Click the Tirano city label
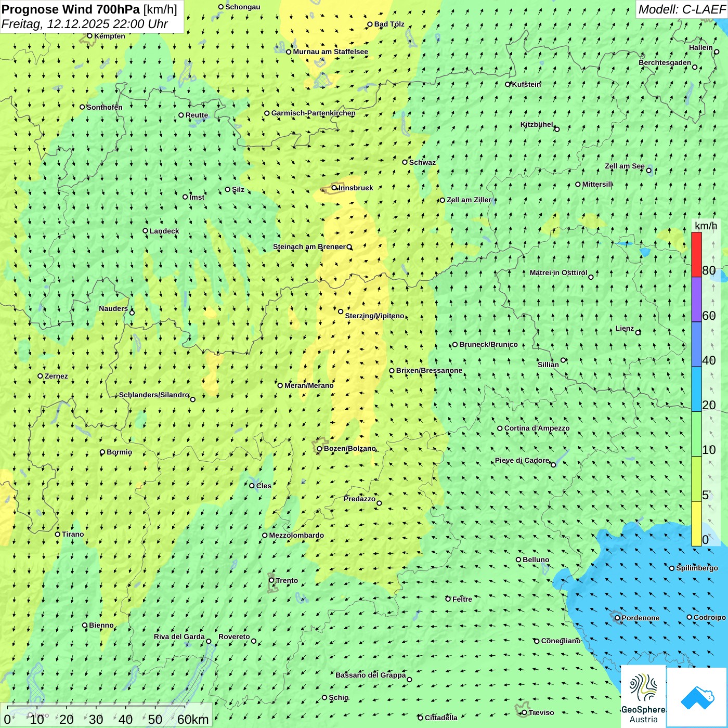Viewport: 728px width, 728px height. coord(73,534)
